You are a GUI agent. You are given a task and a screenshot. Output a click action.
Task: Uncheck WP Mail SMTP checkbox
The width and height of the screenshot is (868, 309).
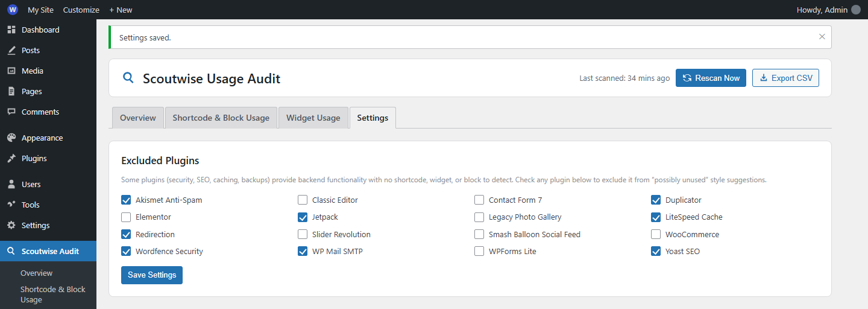(x=303, y=251)
